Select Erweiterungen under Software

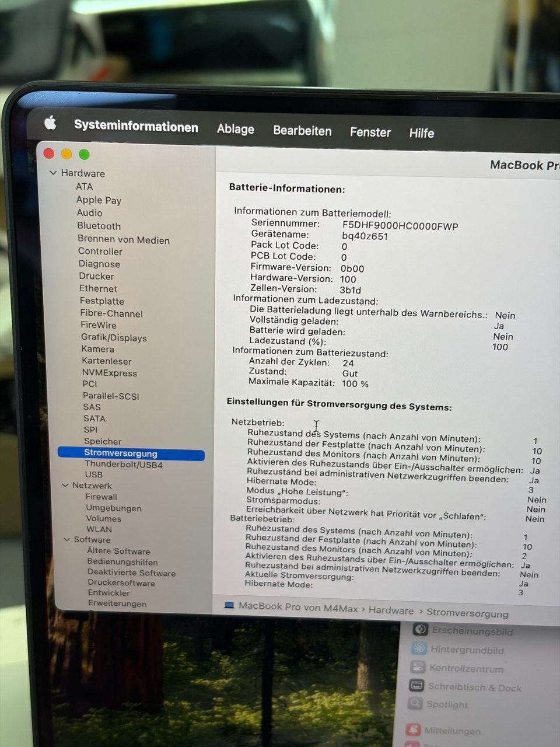pos(117,603)
